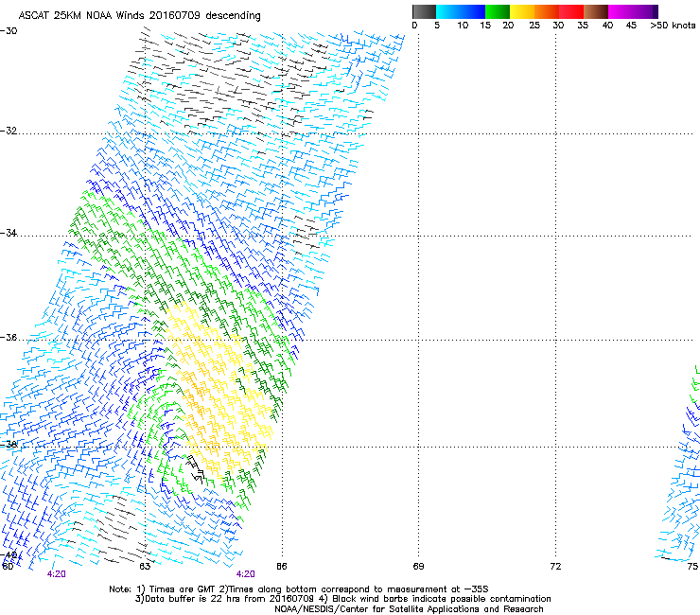The height and width of the screenshot is (615, 700).
Task: Select the orange 25-30 knots legend swatch
Action: tap(547, 11)
